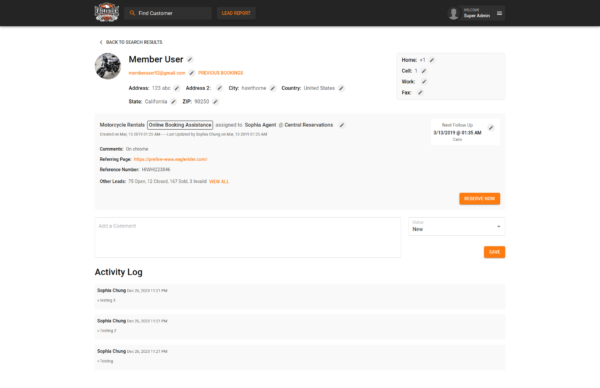This screenshot has width=600, height=388.
Task: Edit the lead assignment for Sophia Agent
Action: tap(342, 125)
